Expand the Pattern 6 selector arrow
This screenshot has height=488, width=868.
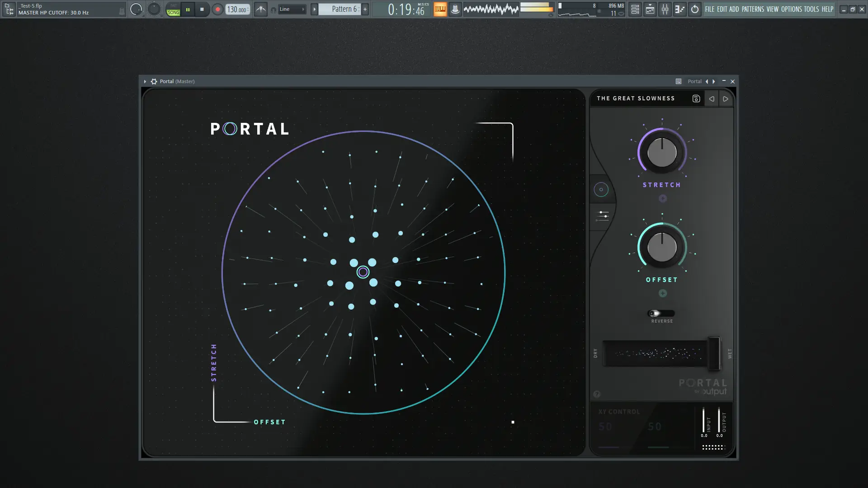pos(314,9)
